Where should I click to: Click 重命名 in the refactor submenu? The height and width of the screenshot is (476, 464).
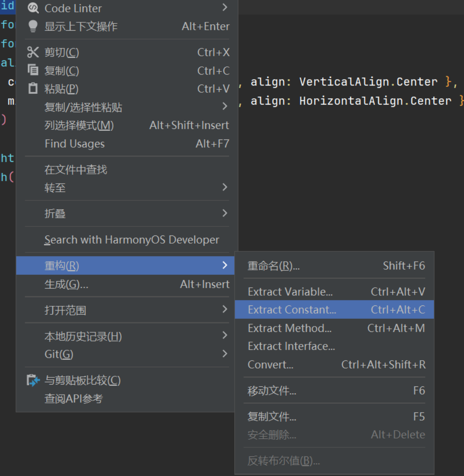pos(273,266)
